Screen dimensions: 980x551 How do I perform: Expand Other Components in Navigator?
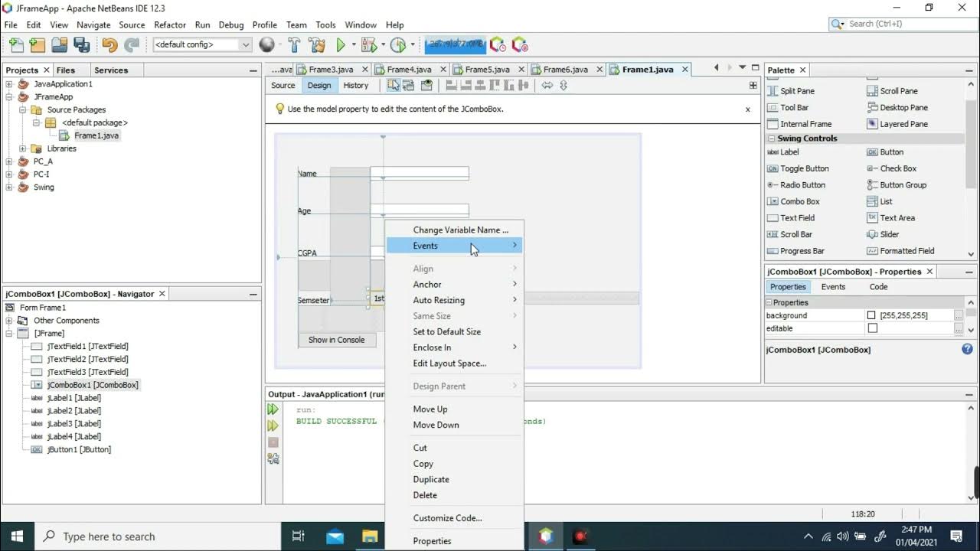pyautogui.click(x=9, y=321)
